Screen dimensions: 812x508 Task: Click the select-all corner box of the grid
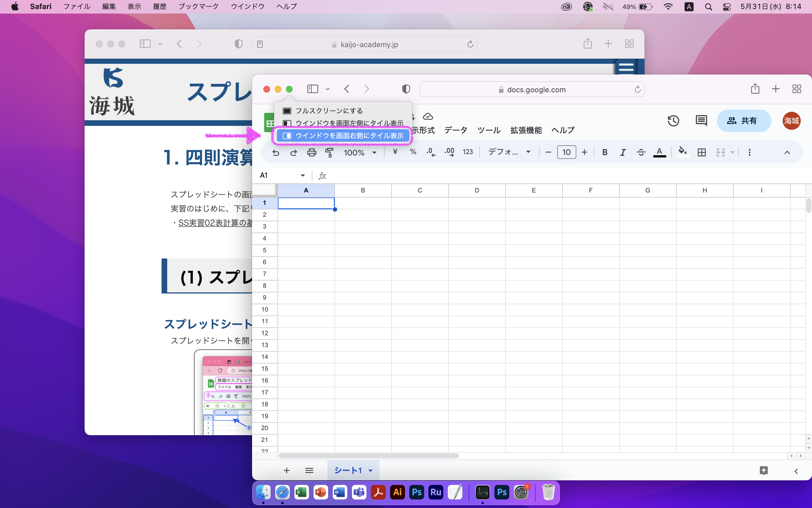(265, 190)
